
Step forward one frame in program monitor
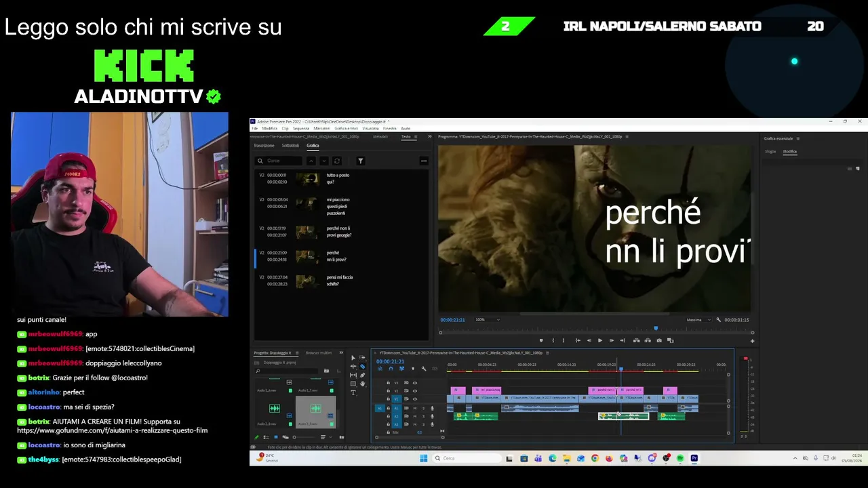[x=612, y=340]
